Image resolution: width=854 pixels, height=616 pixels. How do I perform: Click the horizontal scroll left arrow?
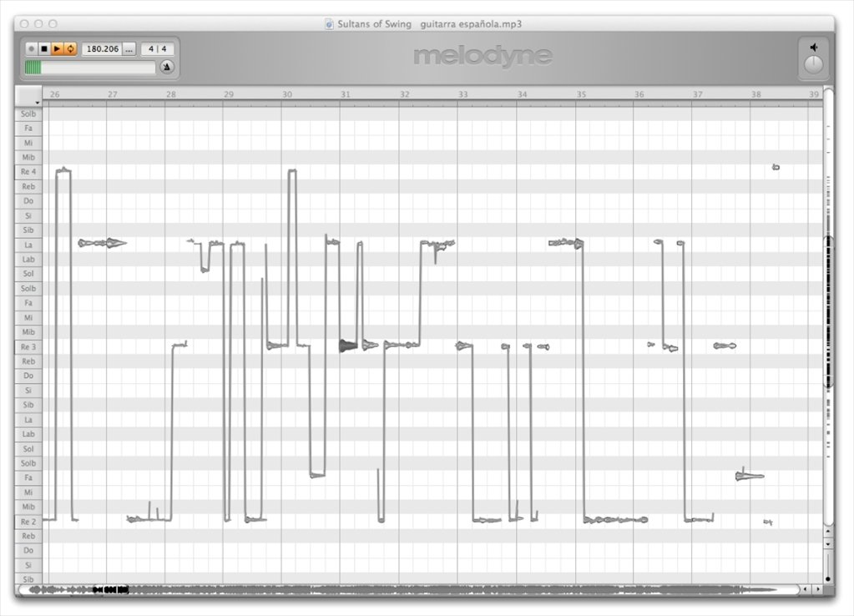pos(806,589)
